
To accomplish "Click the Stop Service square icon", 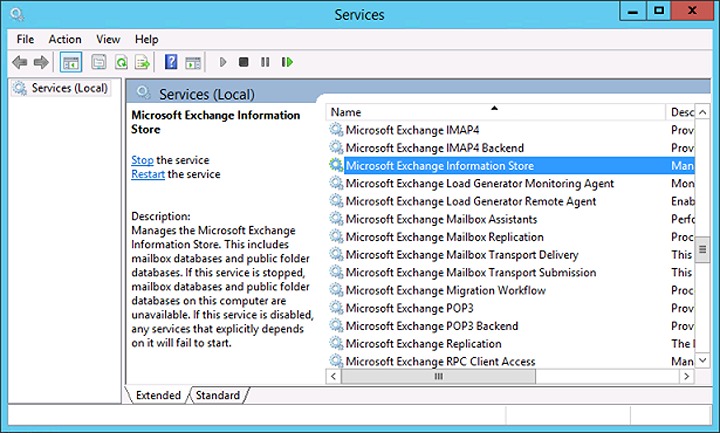I will 244,62.
